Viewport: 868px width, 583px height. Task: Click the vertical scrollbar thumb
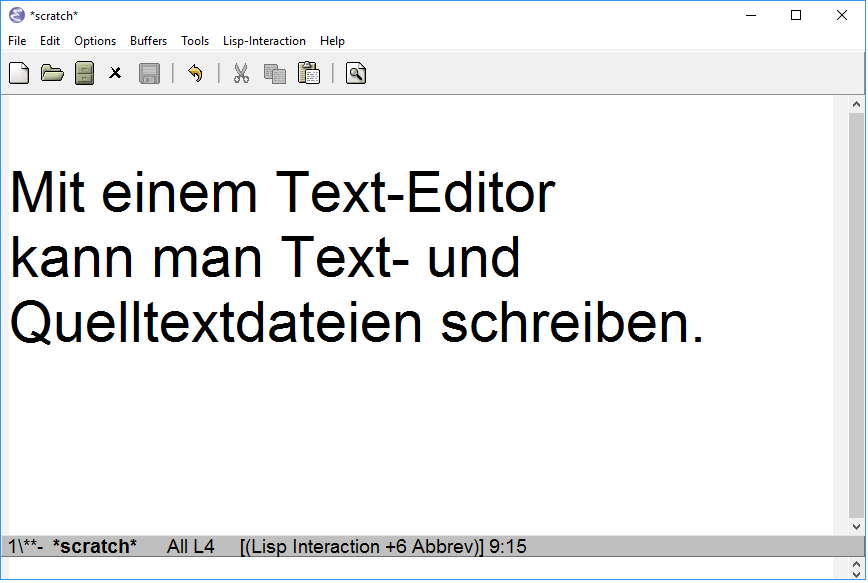tap(856, 316)
